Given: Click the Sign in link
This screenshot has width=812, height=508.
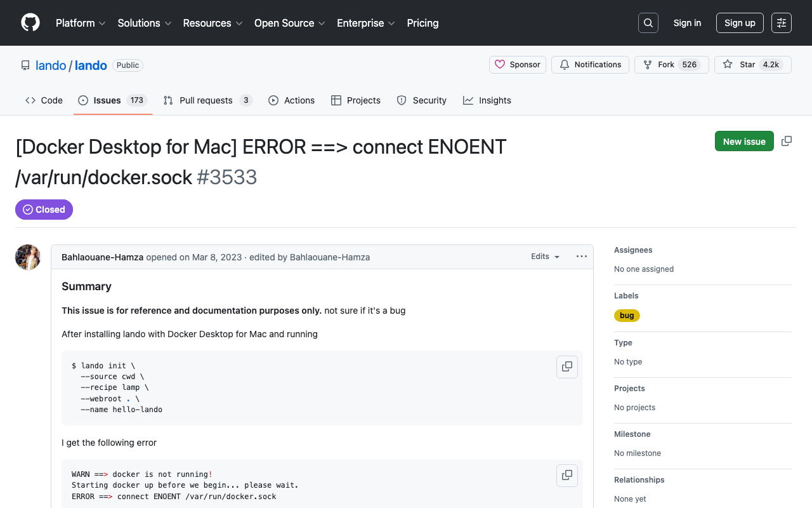Looking at the screenshot, I should point(687,23).
